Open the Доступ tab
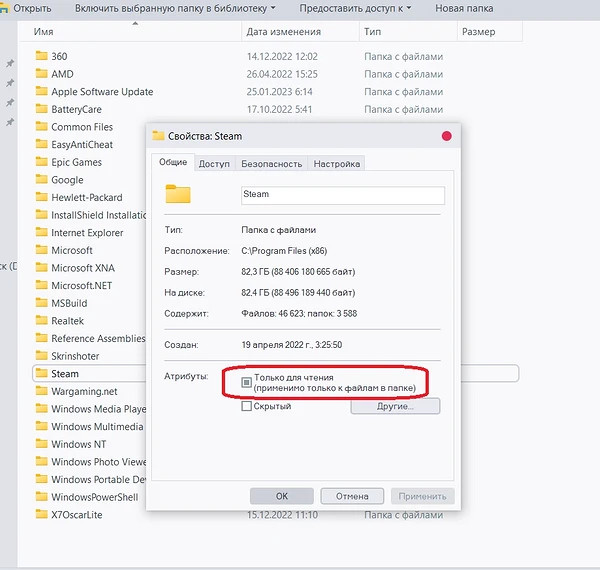The image size is (600, 570). (214, 163)
